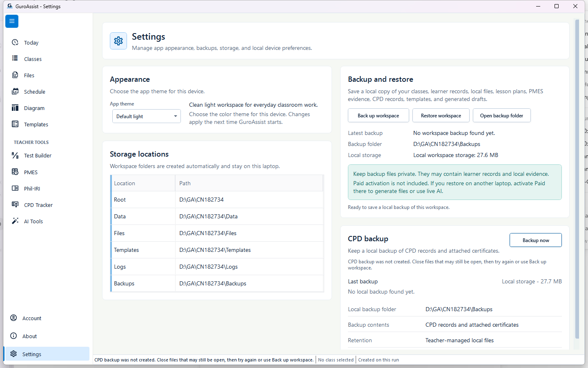Open the Today page
This screenshot has width=588, height=368.
coord(49,43)
